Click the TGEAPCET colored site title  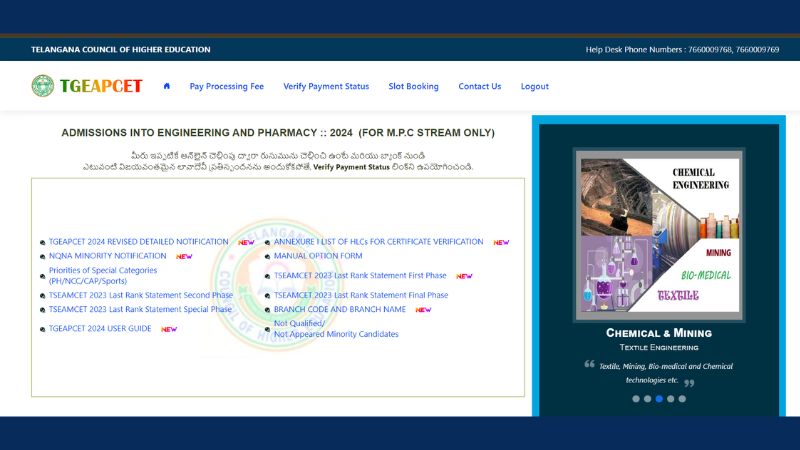point(101,86)
